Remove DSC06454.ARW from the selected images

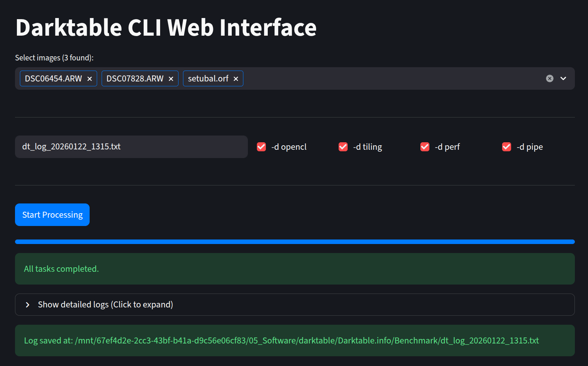point(90,79)
